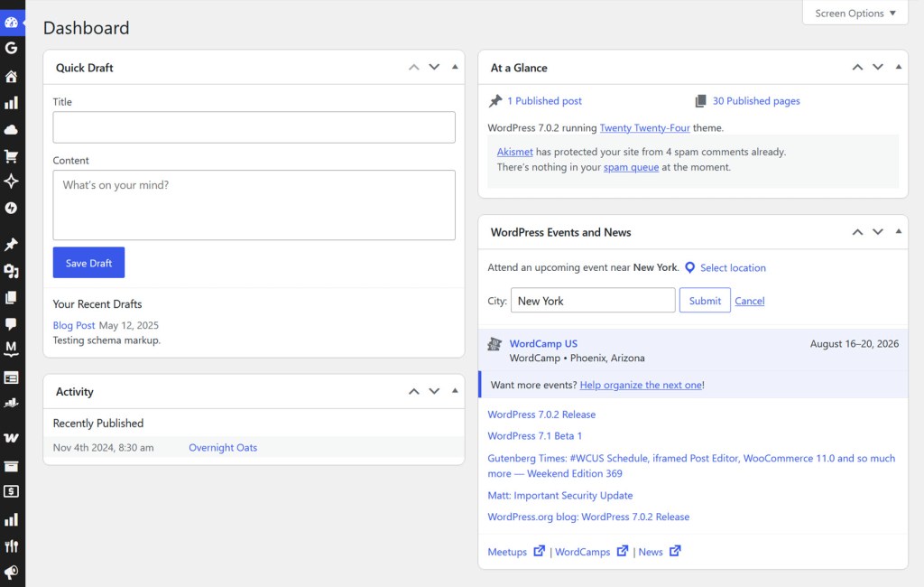Move the Activity panel down
924x587 pixels.
pos(434,391)
